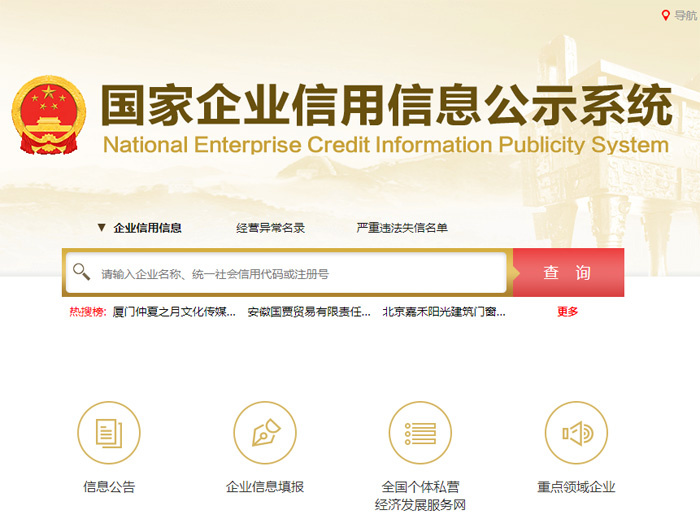Image resolution: width=700 pixels, height=519 pixels.
Task: Click the national emblem logo
Action: pyautogui.click(x=48, y=115)
